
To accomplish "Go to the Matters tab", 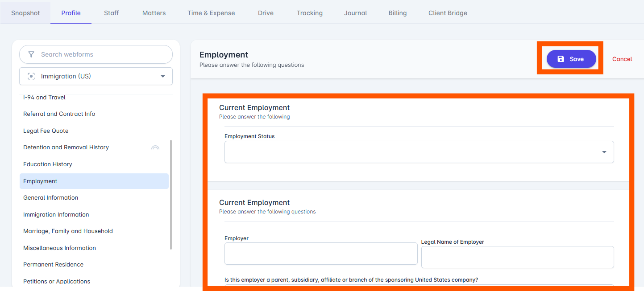I will tap(154, 13).
